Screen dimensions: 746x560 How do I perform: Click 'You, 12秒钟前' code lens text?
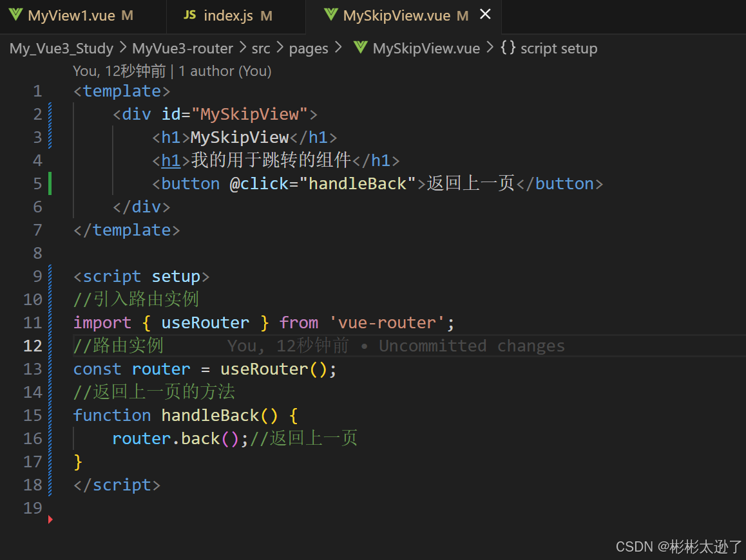point(119,71)
